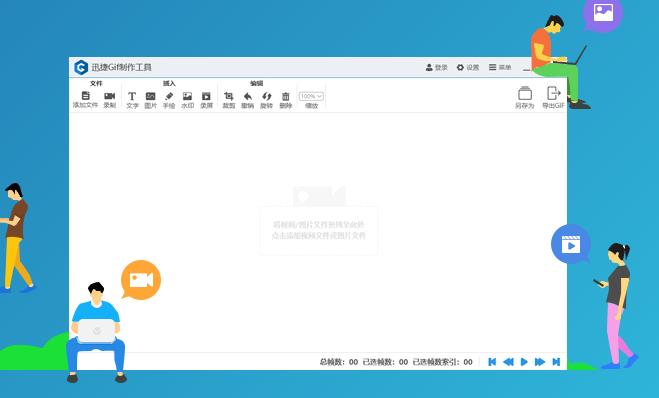Click the central drop area to add files

319,230
